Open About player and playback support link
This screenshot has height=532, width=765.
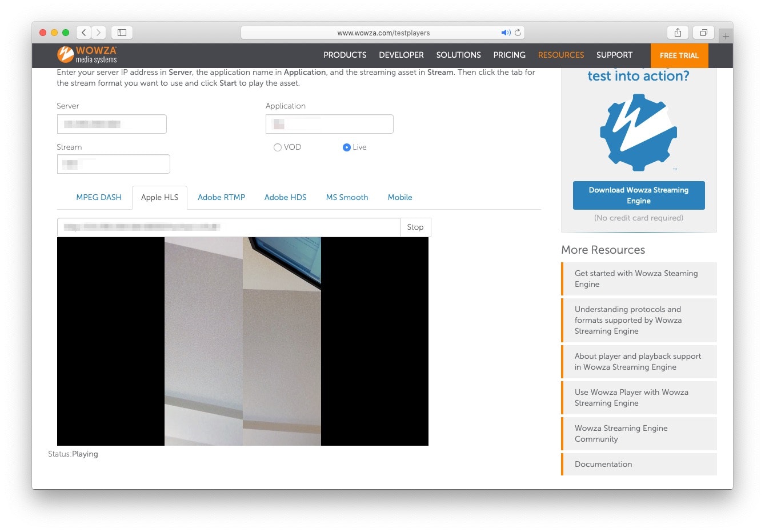pos(639,362)
